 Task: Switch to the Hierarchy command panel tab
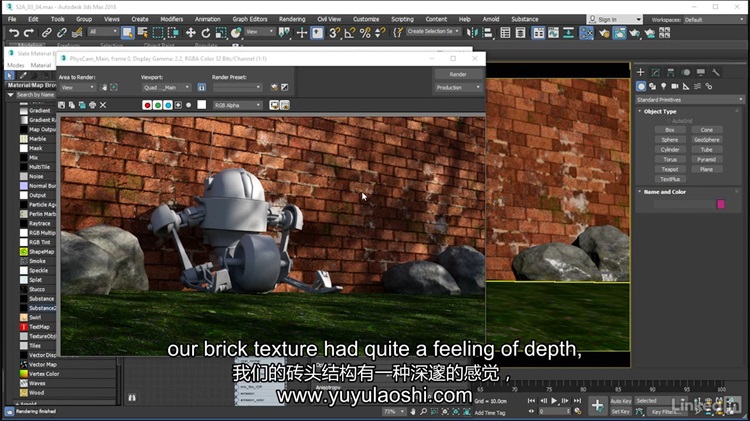pyautogui.click(x=671, y=72)
